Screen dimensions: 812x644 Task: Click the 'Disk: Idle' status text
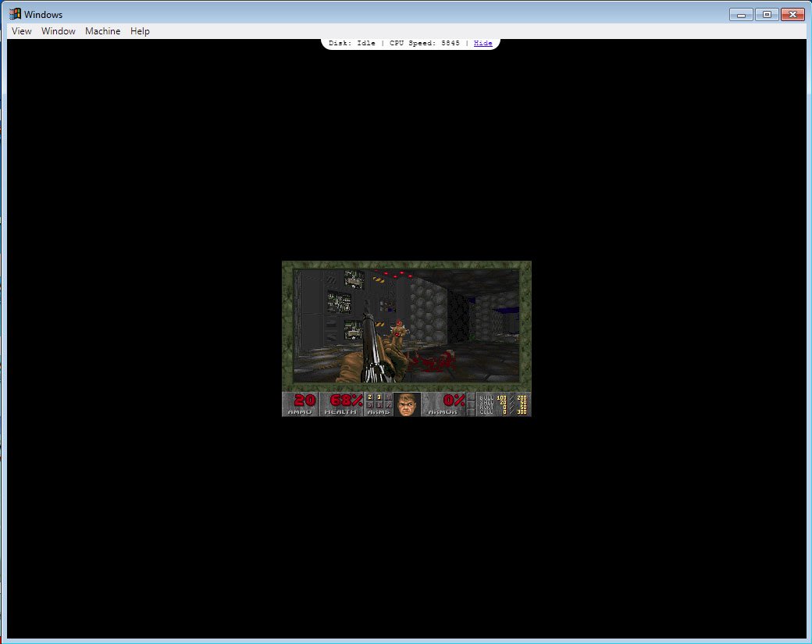(351, 43)
